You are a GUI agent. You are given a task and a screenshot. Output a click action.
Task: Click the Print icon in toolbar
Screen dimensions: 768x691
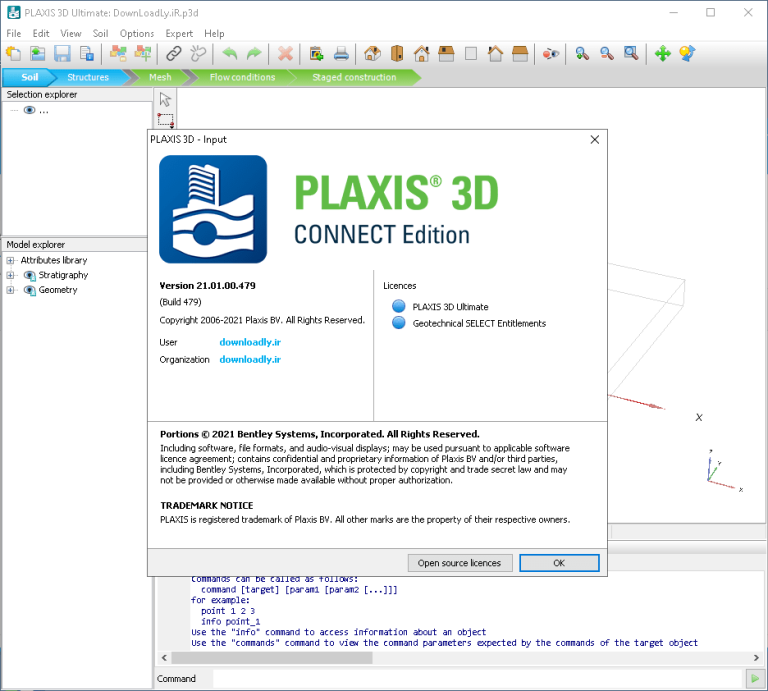(x=341, y=53)
